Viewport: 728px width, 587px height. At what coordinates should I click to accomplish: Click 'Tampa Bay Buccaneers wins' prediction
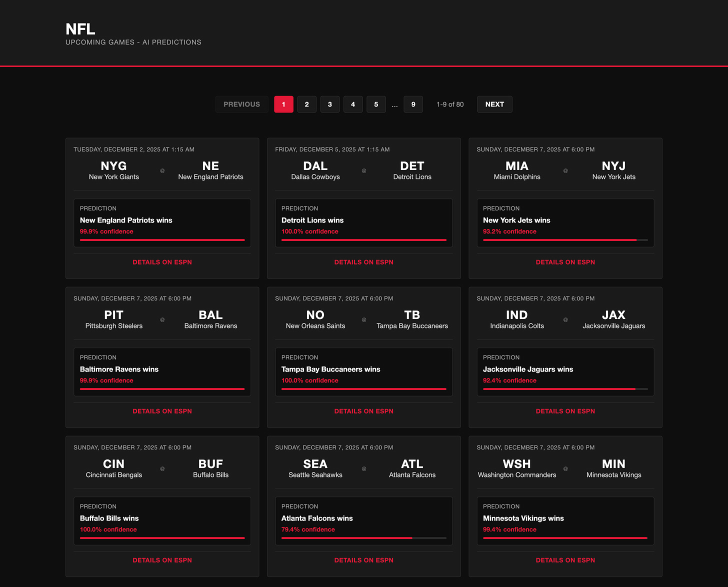(x=330, y=369)
